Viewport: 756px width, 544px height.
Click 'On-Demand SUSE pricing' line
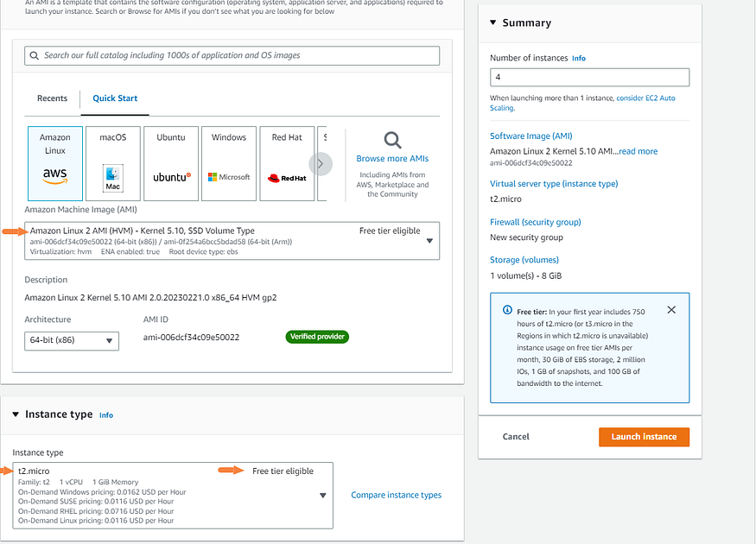click(x=95, y=501)
